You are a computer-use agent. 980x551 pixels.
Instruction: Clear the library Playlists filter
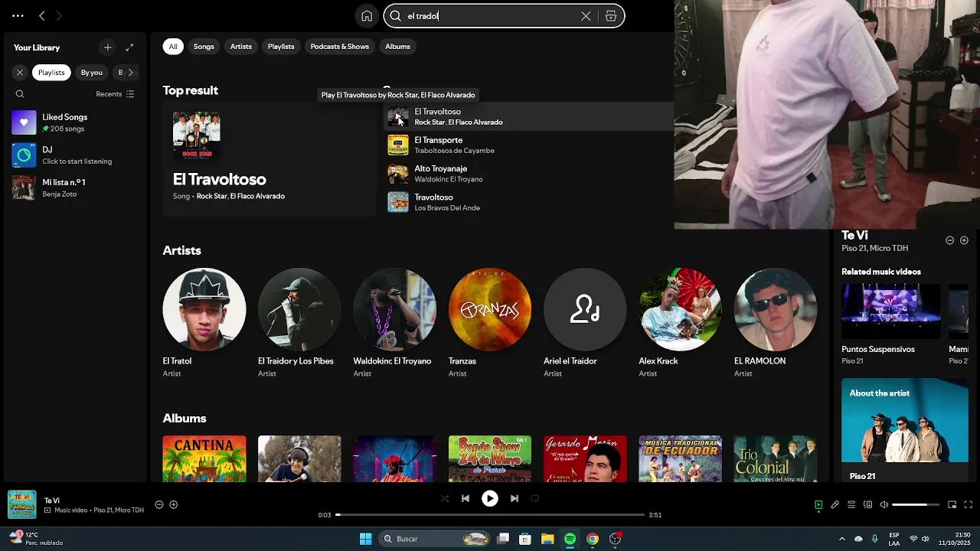point(20,73)
